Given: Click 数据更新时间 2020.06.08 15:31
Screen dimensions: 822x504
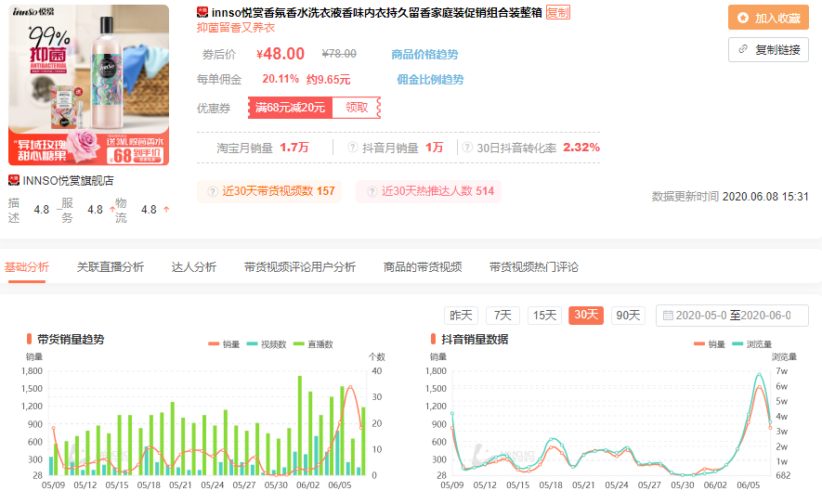Looking at the screenshot, I should (x=730, y=197).
